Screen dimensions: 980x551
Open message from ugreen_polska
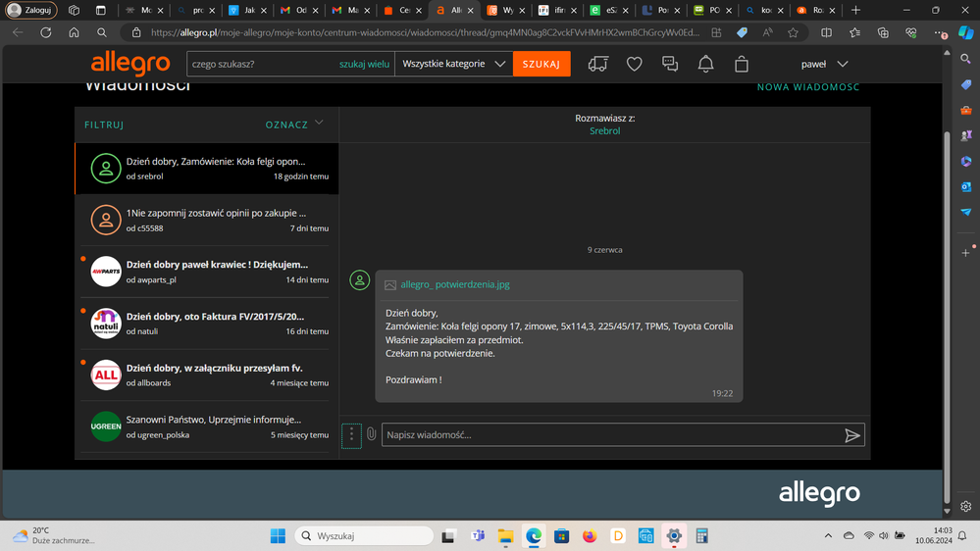tap(207, 426)
